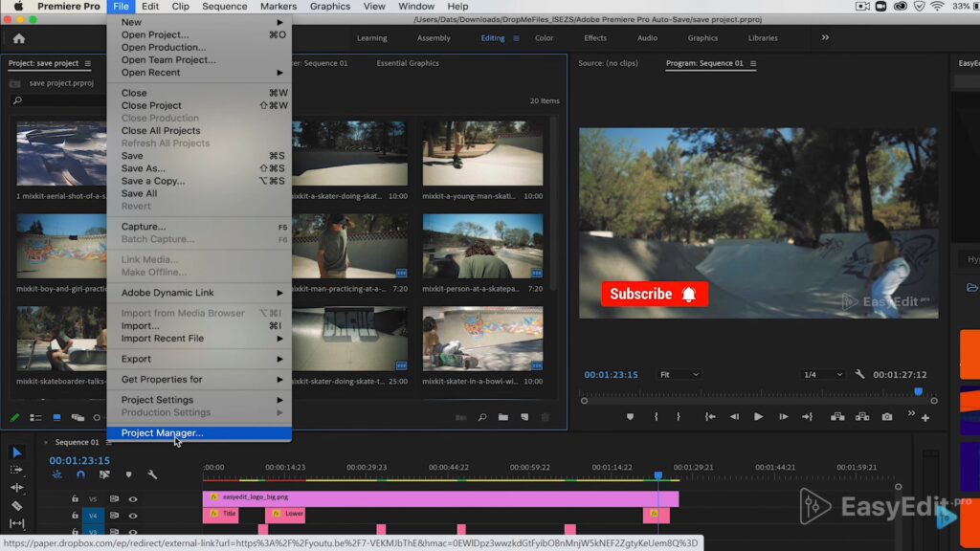
Task: Toggle insert sequences as nests button
Action: [56, 474]
